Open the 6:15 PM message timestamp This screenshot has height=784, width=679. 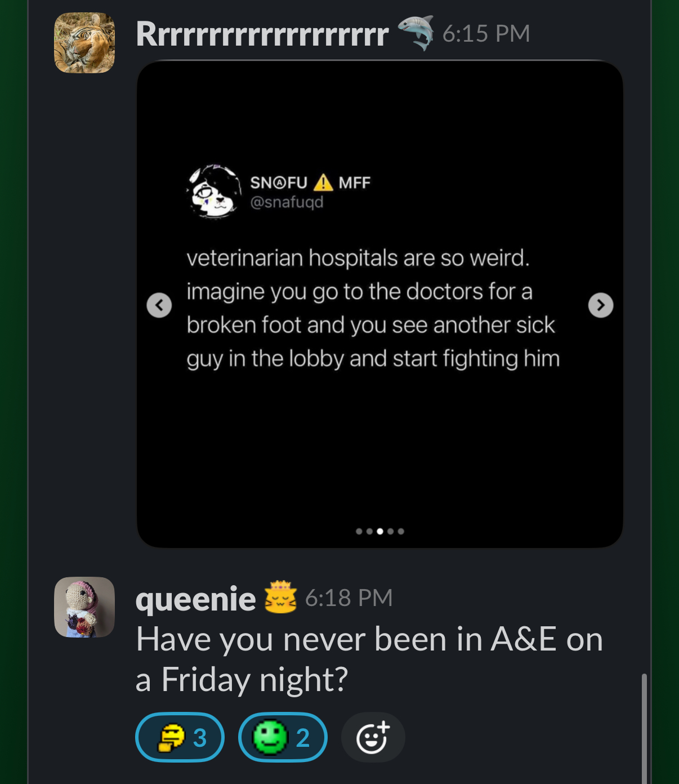tap(486, 34)
